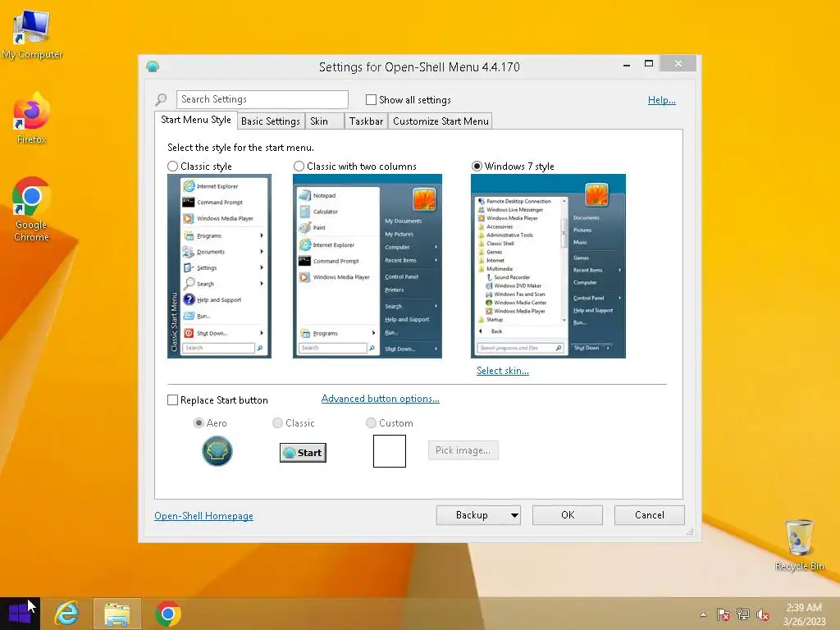This screenshot has width=840, height=630.
Task: Maximize the Open-Shell settings window
Action: pyautogui.click(x=649, y=64)
